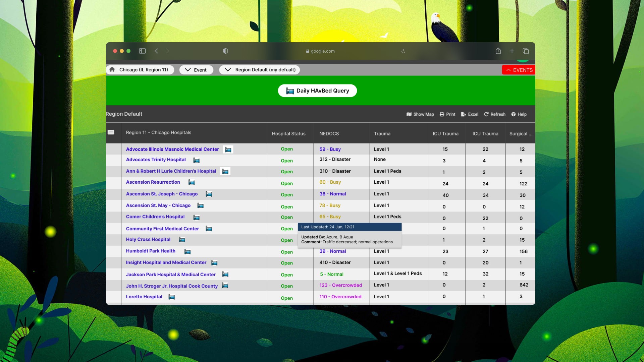Collapse the Region 11 Chicago Hospitals group
Screen dimensions: 644x362
click(x=111, y=132)
